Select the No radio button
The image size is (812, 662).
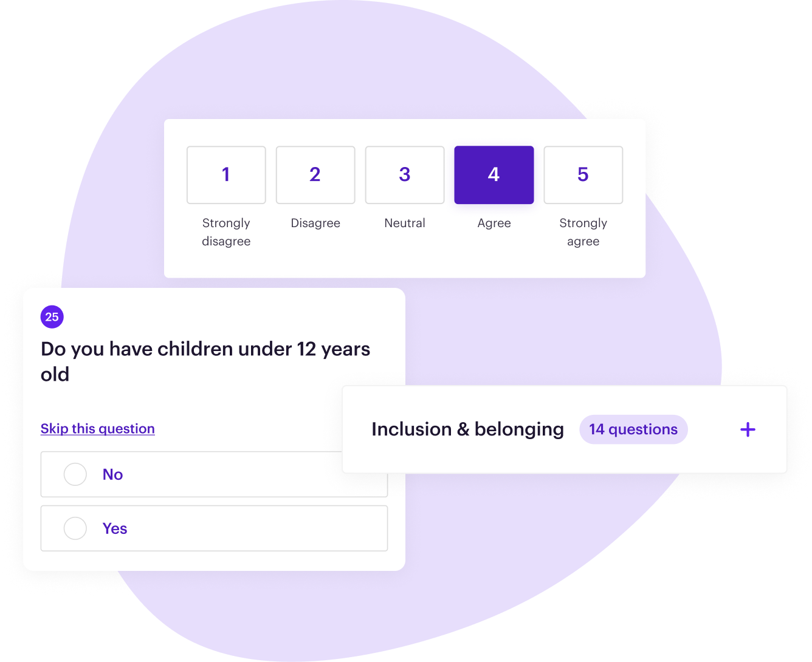75,474
